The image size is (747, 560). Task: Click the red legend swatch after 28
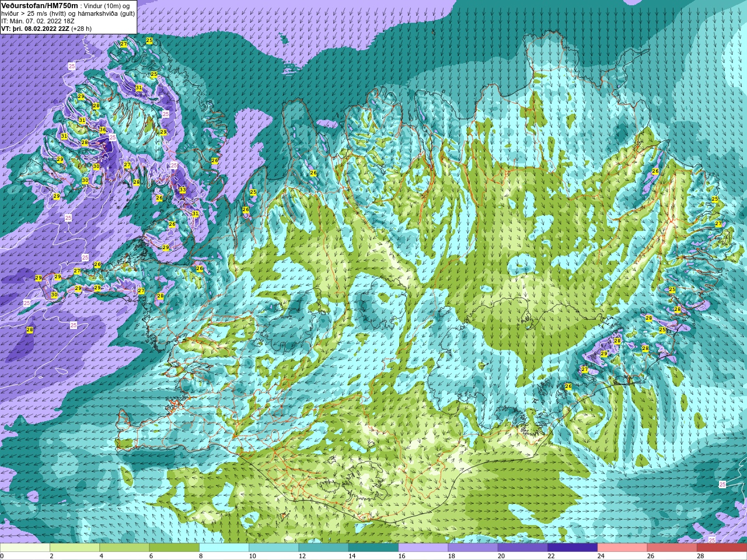(722, 548)
